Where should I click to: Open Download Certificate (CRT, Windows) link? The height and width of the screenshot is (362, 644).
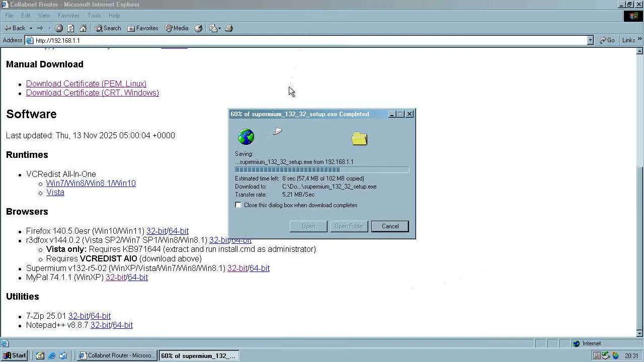pos(93,93)
